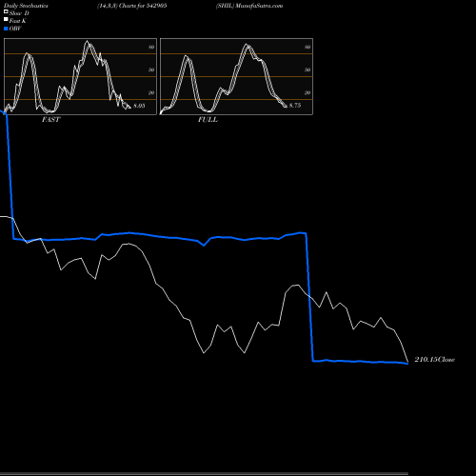This screenshot has width=476, height=476.
Task: Click the 'Daily Stochastics' title text
Action: click(x=26, y=6)
